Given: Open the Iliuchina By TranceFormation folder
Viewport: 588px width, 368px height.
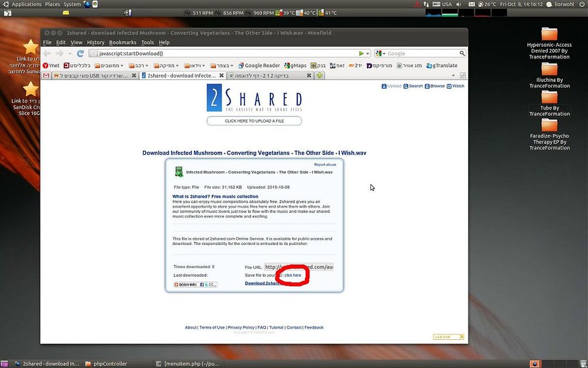Looking at the screenshot, I should (549, 75).
